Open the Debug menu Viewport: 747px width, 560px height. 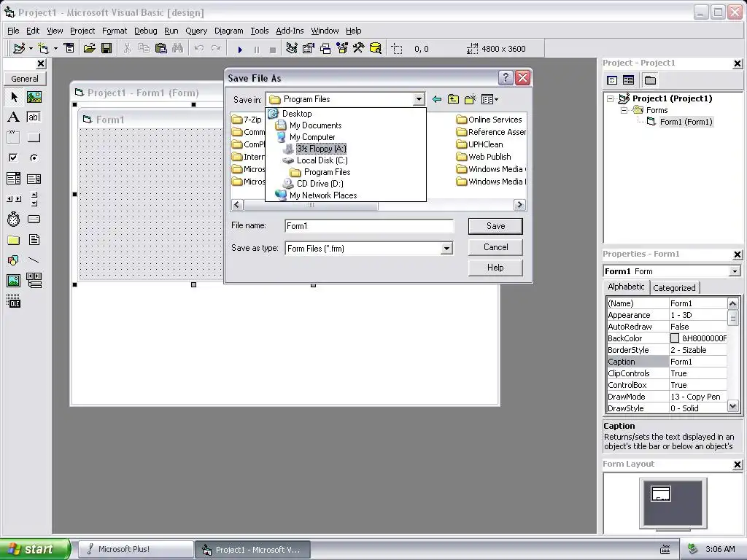(145, 31)
